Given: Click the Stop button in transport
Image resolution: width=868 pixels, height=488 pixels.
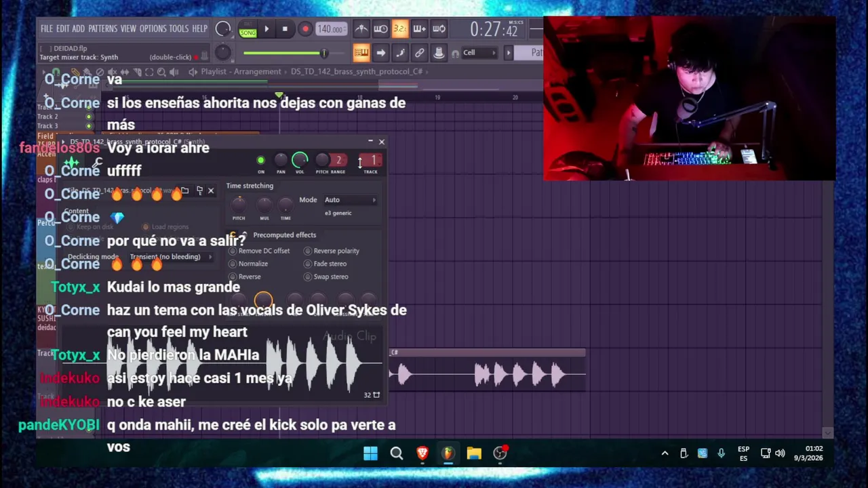Looking at the screenshot, I should click(x=285, y=29).
